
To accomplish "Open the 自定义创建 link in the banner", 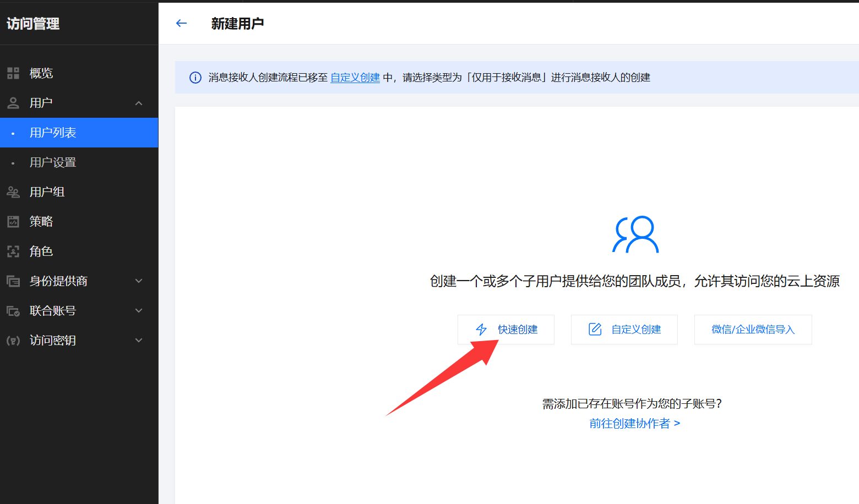I will coord(355,78).
